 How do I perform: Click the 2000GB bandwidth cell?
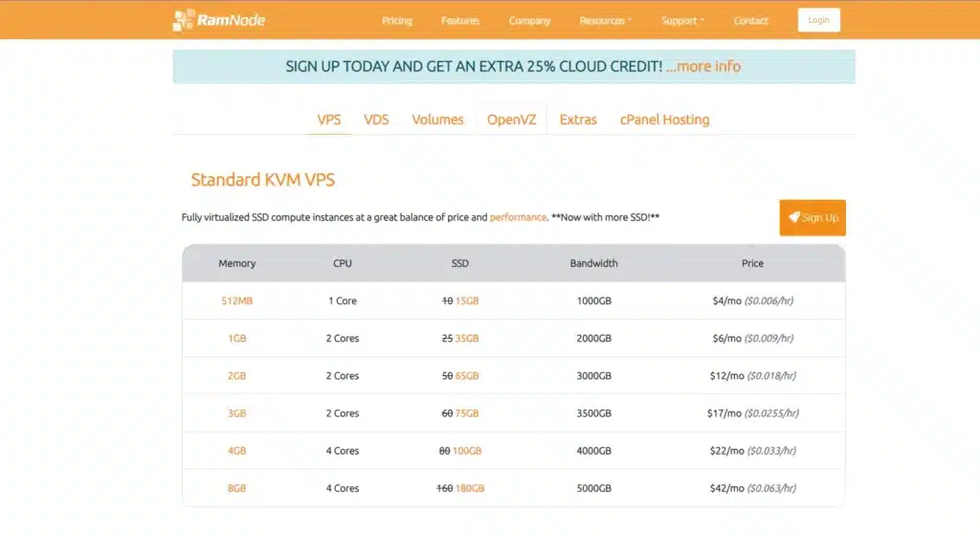(x=593, y=338)
